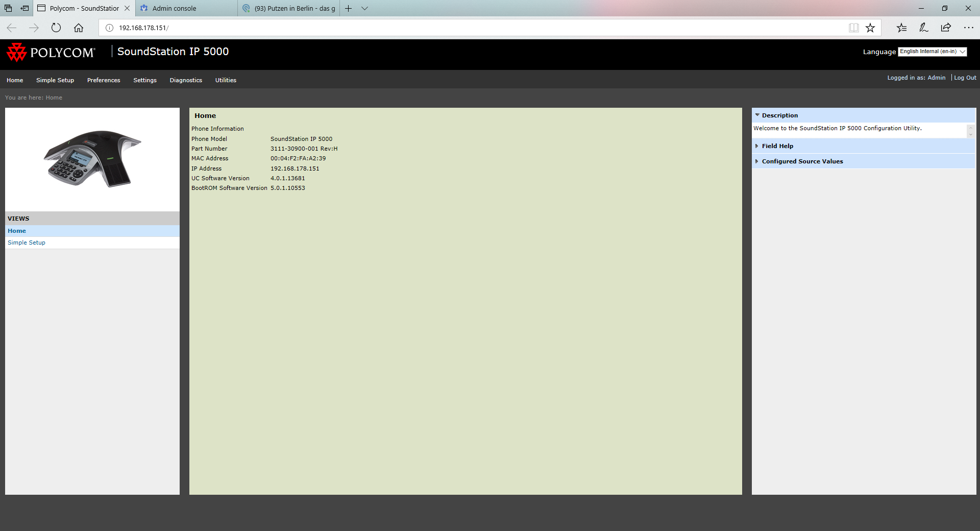Close the Polycom SoundStation tab

coord(127,8)
